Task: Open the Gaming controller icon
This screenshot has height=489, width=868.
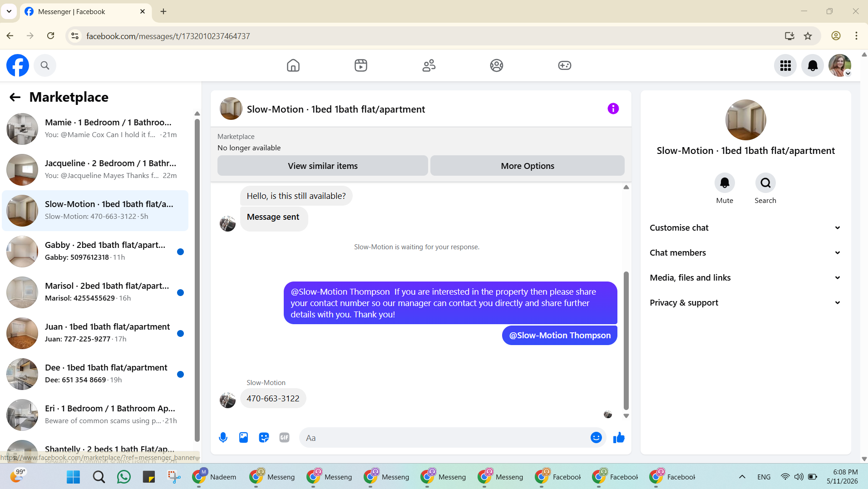Action: point(565,65)
